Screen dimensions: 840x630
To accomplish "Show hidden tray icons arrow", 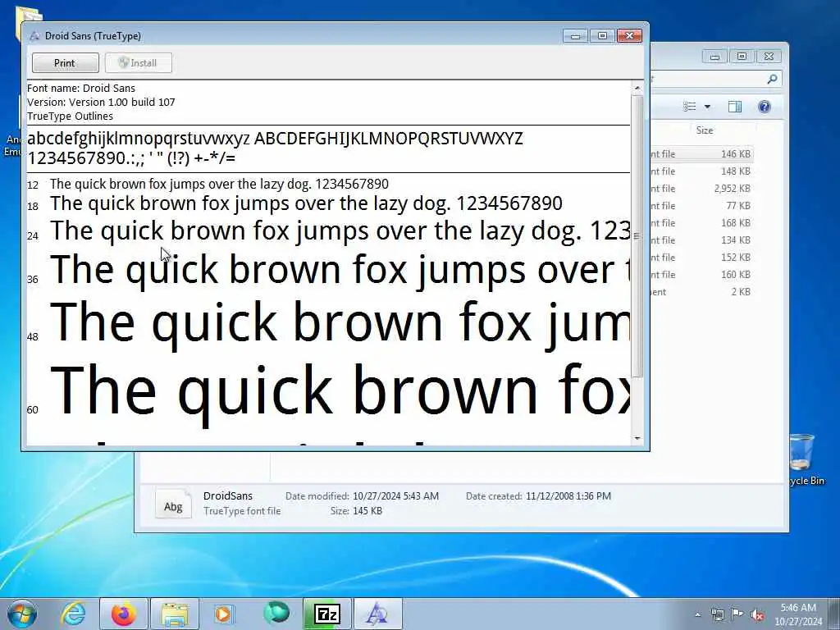I will (x=697, y=615).
